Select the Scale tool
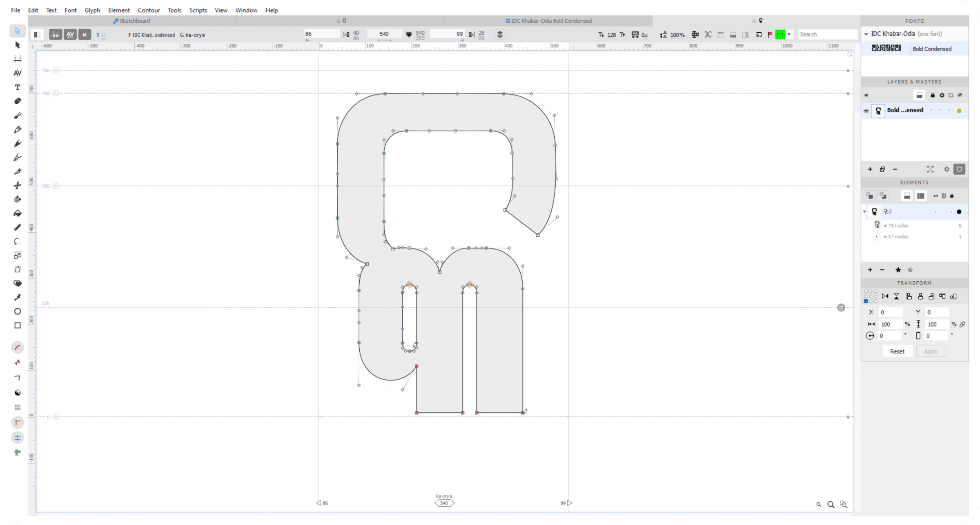Image resolution: width=980 pixels, height=525 pixels. pyautogui.click(x=17, y=255)
